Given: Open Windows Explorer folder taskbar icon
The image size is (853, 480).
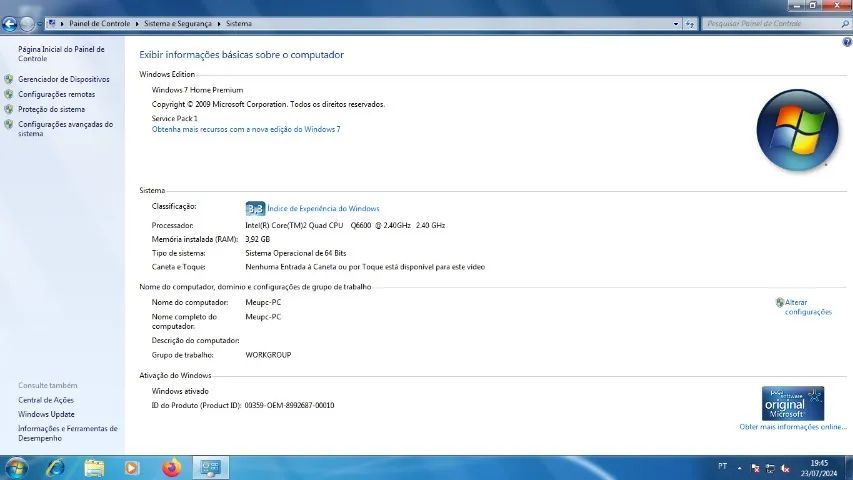Looking at the screenshot, I should click(94, 468).
